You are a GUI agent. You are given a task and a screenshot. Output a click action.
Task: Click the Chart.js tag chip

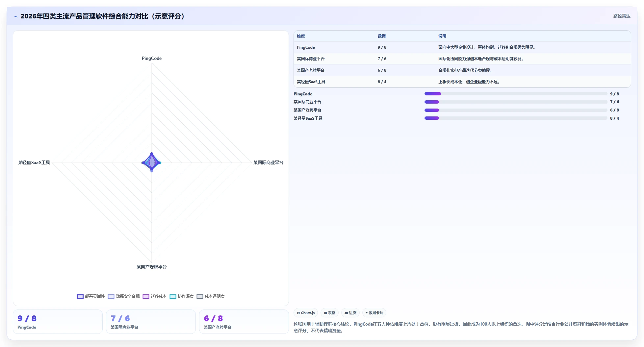coord(306,313)
